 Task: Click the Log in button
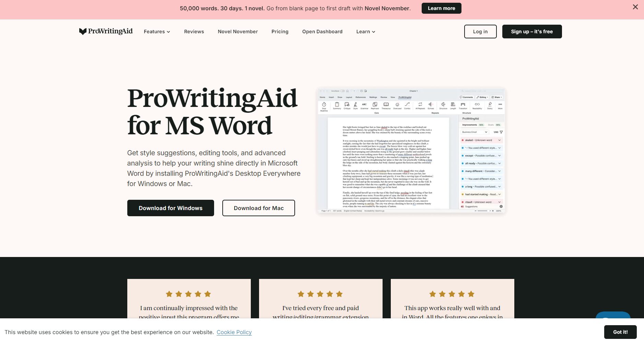click(480, 32)
